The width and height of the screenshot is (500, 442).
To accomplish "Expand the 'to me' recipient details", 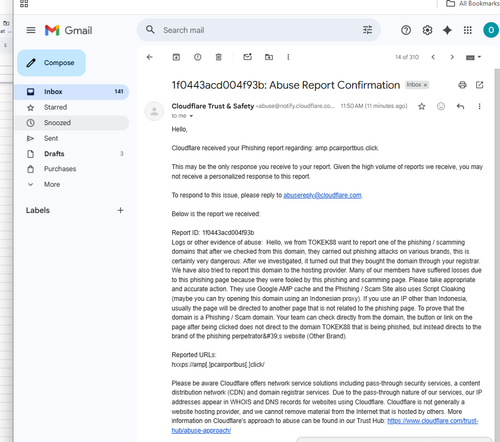I will tap(191, 116).
